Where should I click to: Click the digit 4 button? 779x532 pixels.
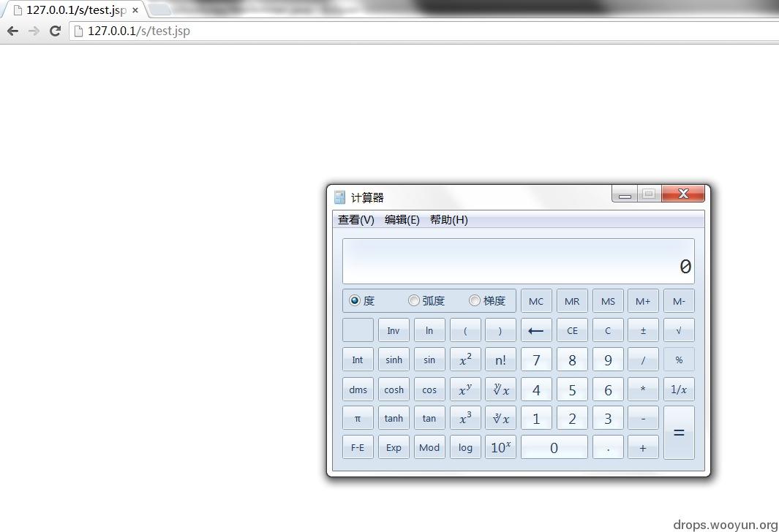point(536,389)
